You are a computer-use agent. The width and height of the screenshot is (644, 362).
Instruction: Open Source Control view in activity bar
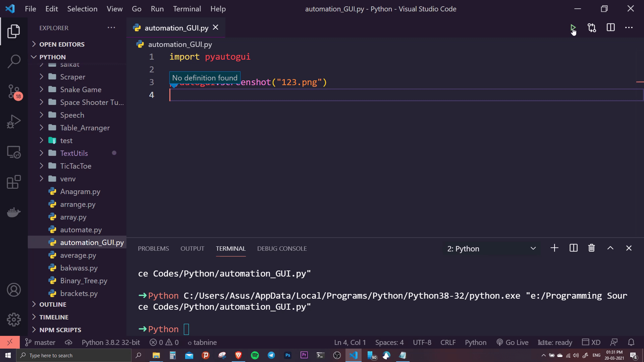(x=14, y=91)
